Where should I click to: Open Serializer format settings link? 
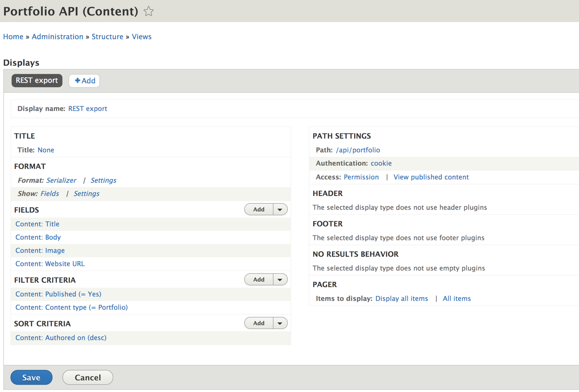[103, 180]
